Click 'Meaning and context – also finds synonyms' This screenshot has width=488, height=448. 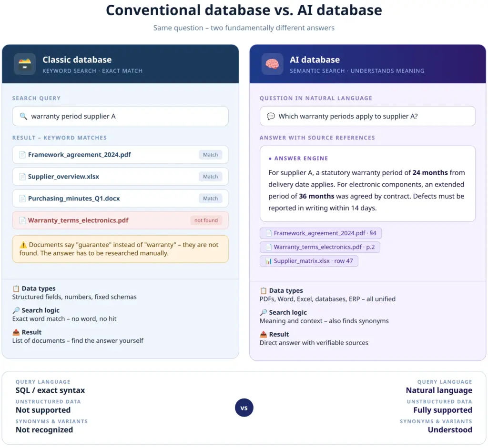click(324, 321)
